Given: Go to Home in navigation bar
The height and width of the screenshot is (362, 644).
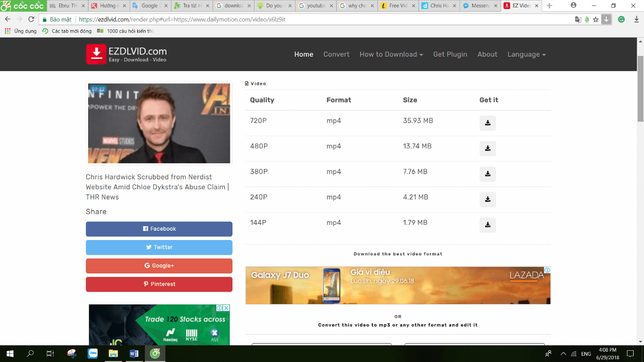Looking at the screenshot, I should tap(304, 54).
